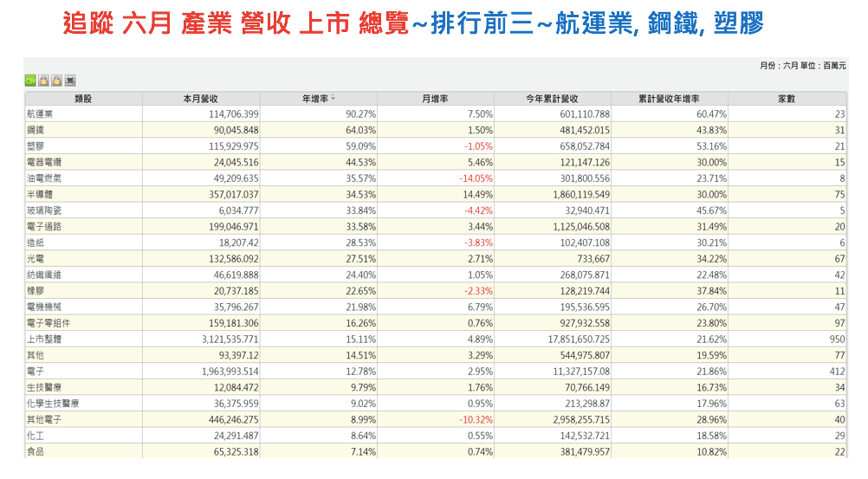This screenshot has height=479, width=868.
Task: Select the 航運業 row label
Action: pos(40,114)
